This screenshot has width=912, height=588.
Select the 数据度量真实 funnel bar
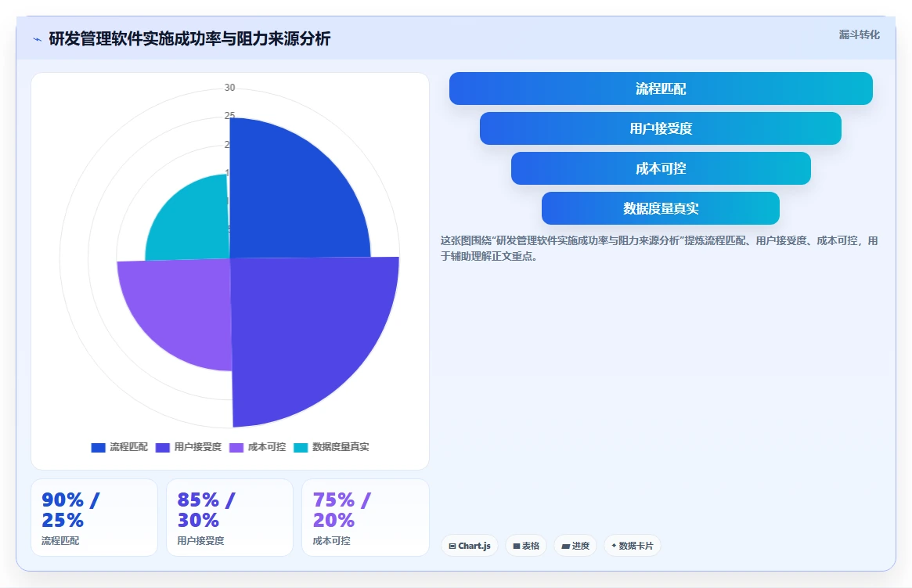click(661, 208)
